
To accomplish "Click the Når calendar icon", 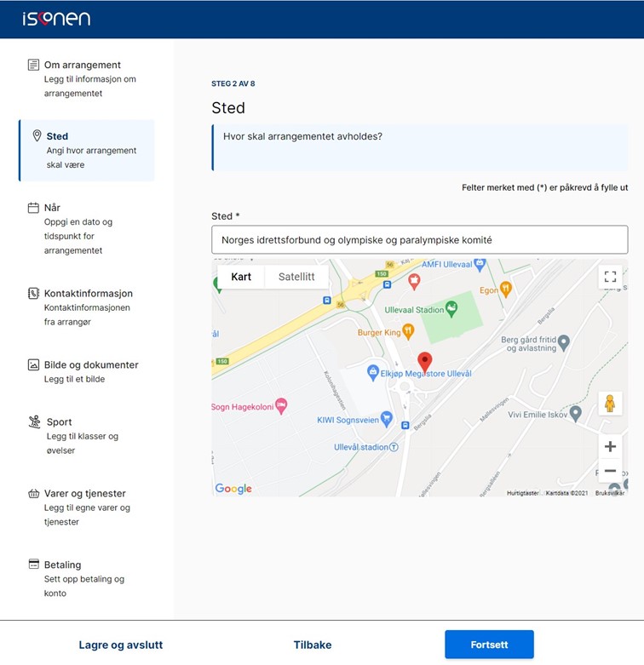I will coord(33,208).
